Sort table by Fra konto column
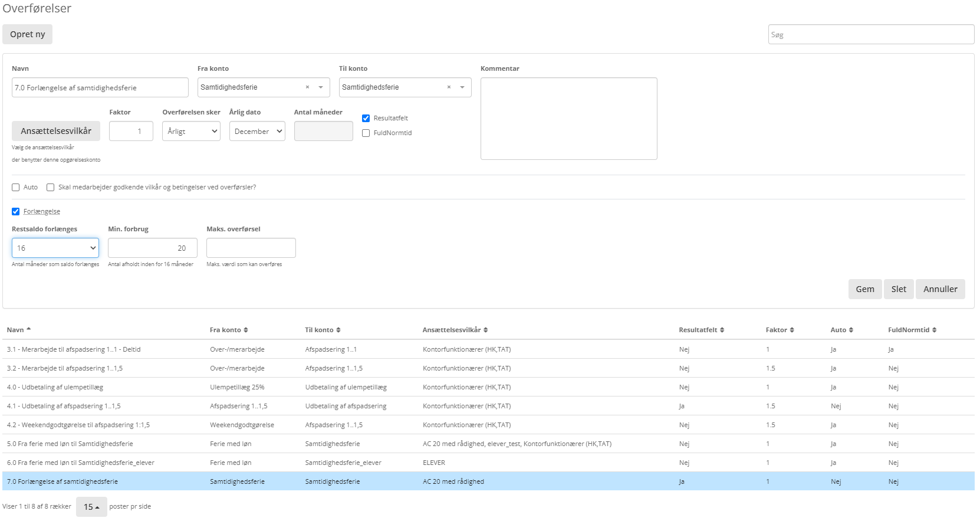Image resolution: width=980 pixels, height=521 pixels. tap(245, 330)
